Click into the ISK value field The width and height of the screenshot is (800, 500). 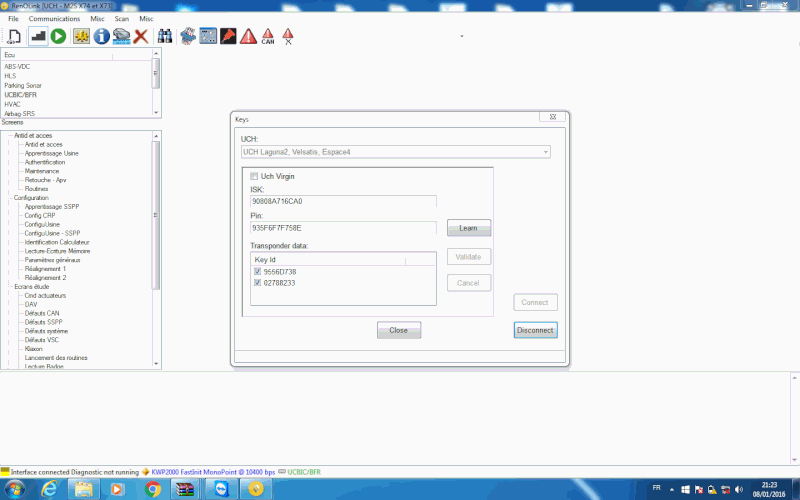343,201
